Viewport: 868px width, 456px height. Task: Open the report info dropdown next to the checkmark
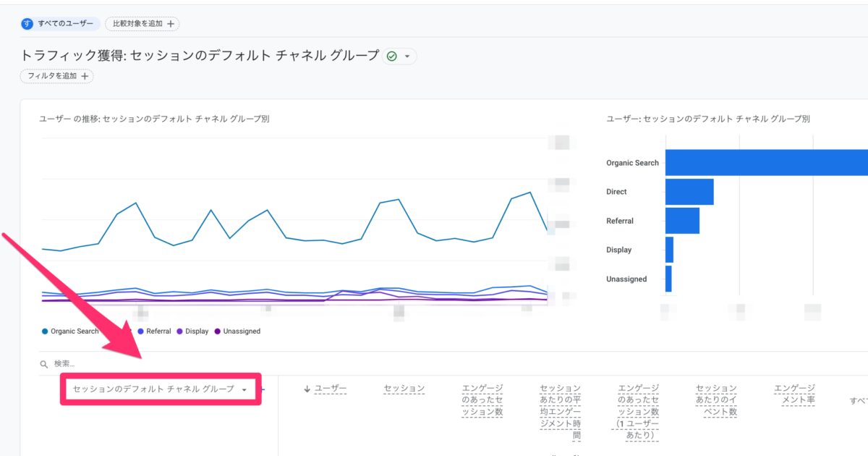(407, 55)
